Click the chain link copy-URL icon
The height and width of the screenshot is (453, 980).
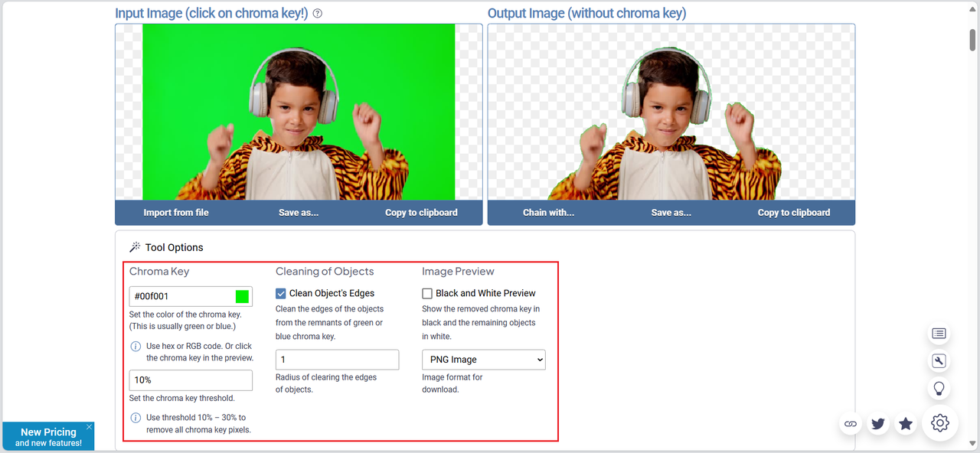851,423
